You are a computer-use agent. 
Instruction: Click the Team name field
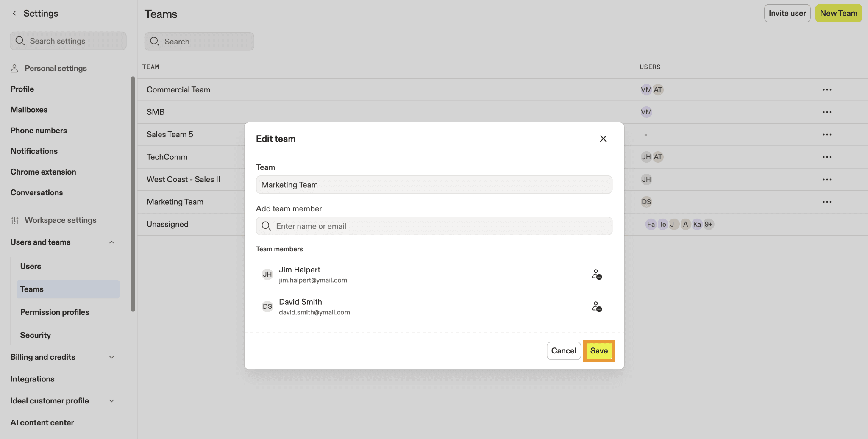point(434,185)
